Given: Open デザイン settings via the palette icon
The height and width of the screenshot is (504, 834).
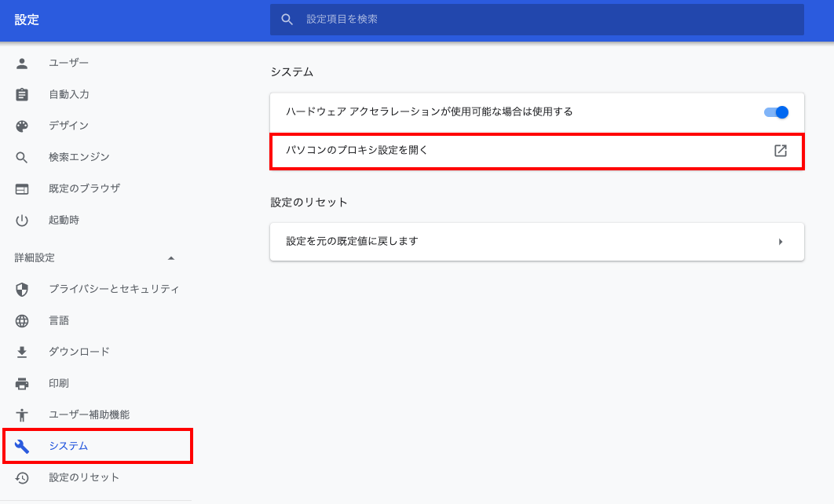Looking at the screenshot, I should [22, 126].
